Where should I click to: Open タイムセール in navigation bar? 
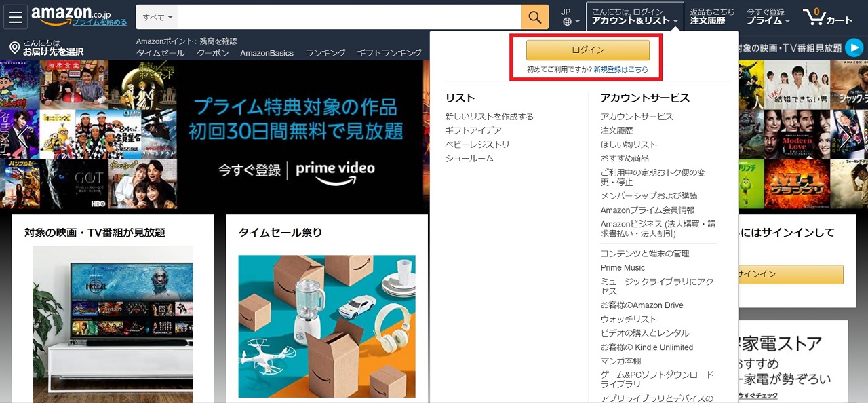click(160, 53)
